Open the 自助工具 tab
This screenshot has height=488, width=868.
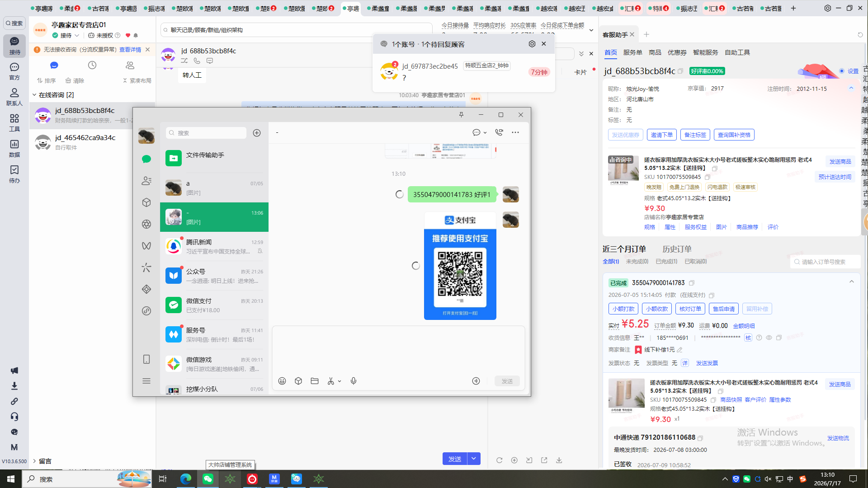coord(737,53)
